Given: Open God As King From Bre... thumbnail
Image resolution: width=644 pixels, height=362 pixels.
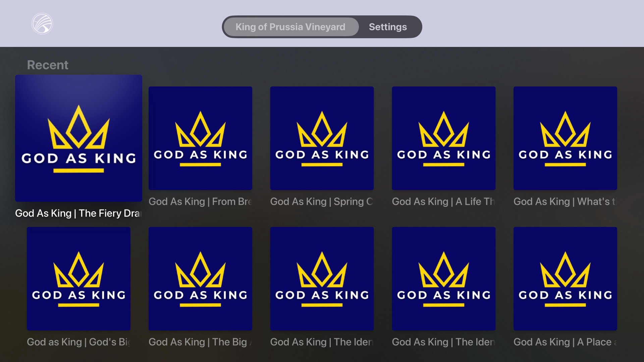Looking at the screenshot, I should pyautogui.click(x=200, y=138).
